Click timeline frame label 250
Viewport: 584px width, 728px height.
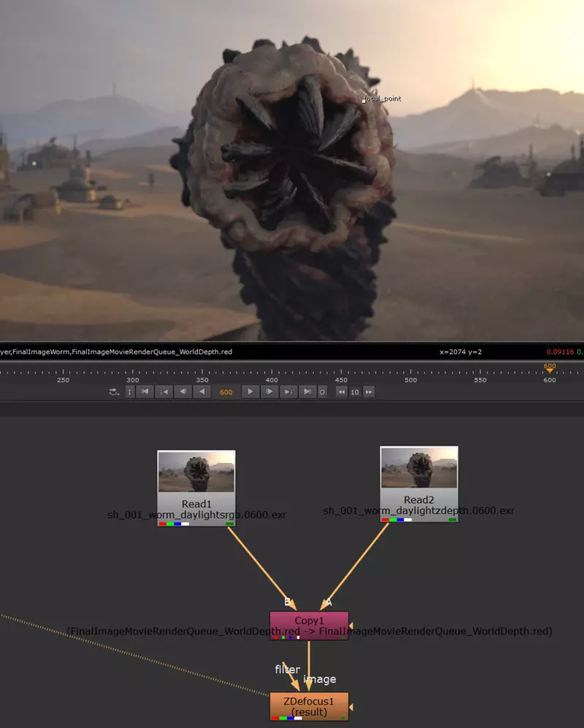point(63,380)
